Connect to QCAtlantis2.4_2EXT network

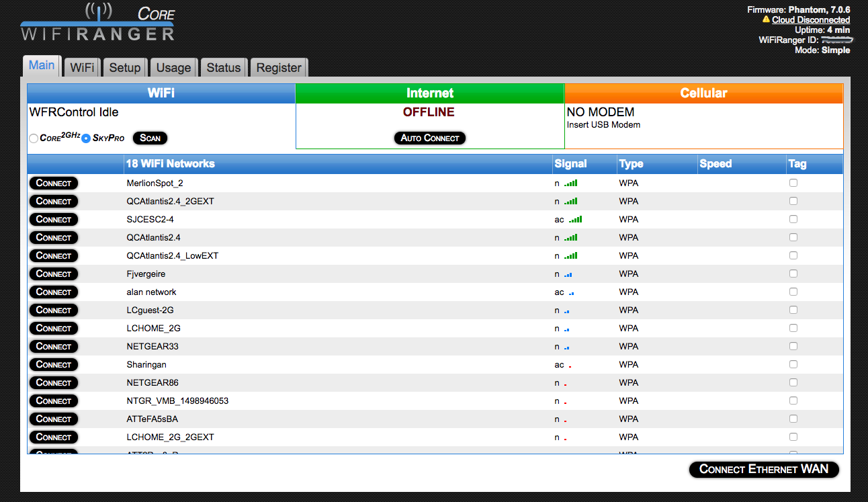tap(54, 201)
